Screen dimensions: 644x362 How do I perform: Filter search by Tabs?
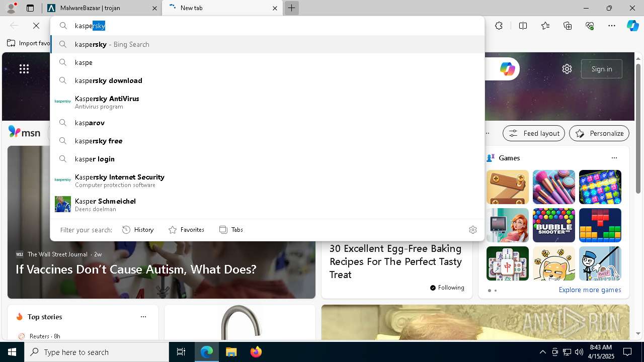231,230
